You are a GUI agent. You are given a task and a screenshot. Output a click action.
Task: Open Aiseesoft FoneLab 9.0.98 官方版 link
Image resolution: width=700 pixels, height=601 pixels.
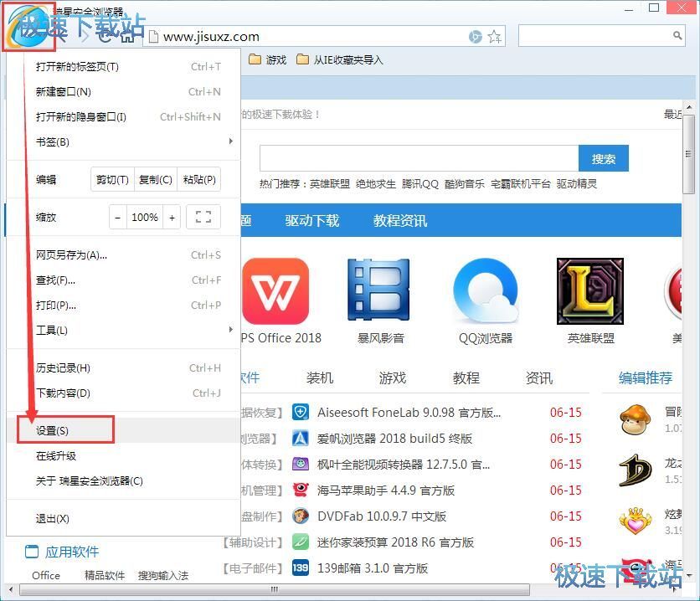pyautogui.click(x=409, y=413)
